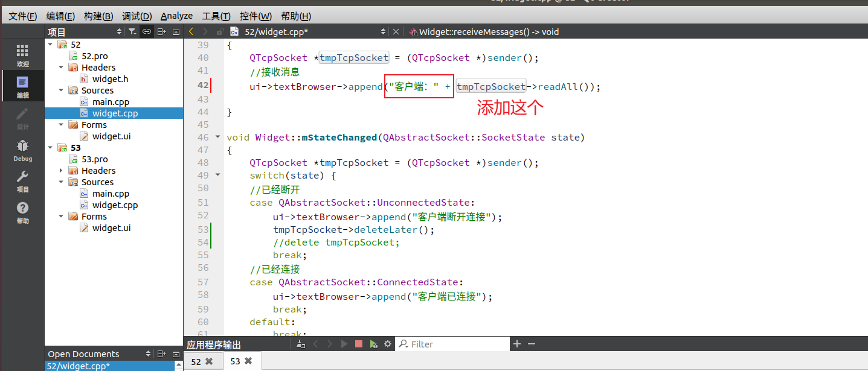868x371 pixels.
Task: Open the 文件(F) menu
Action: pyautogui.click(x=22, y=16)
